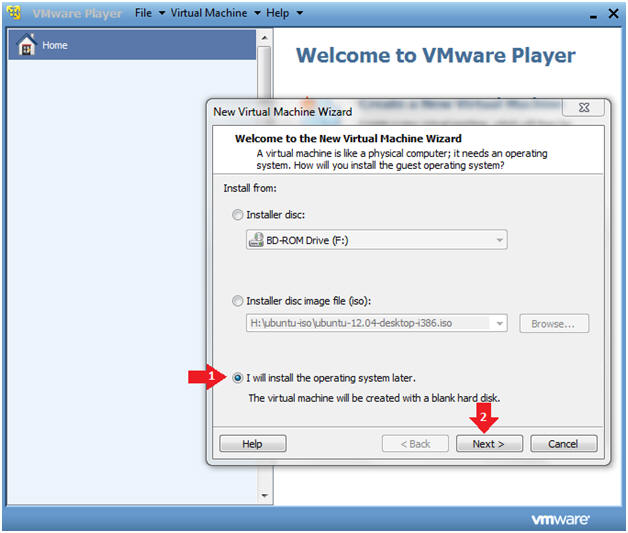628x533 pixels.
Task: Click the VMware Player logo icon
Action: [x=14, y=13]
